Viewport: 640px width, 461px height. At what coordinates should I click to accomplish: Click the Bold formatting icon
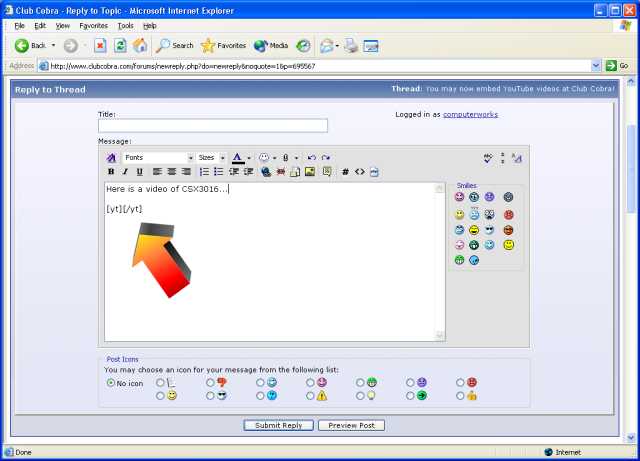point(111,172)
